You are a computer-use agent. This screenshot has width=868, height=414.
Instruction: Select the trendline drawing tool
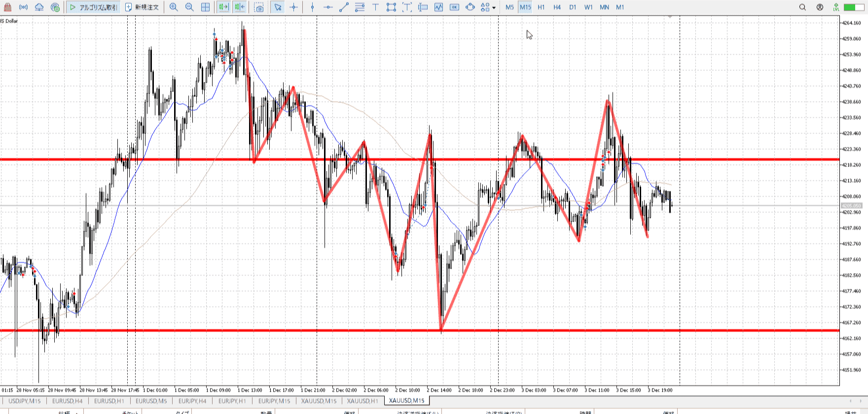(x=344, y=7)
